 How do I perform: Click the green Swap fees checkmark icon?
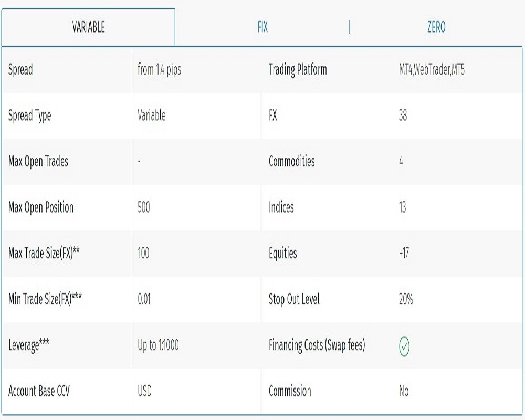point(404,346)
